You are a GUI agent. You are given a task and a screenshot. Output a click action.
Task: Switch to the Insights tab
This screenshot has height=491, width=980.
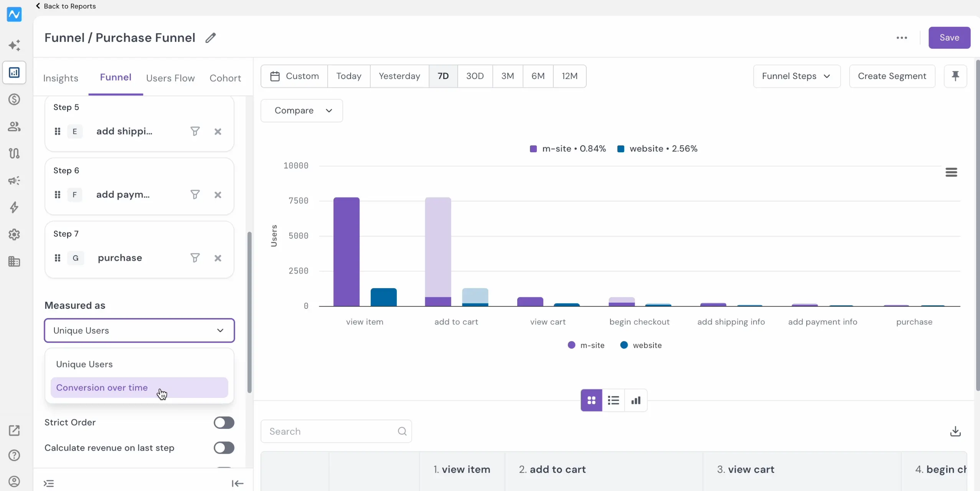coord(61,78)
